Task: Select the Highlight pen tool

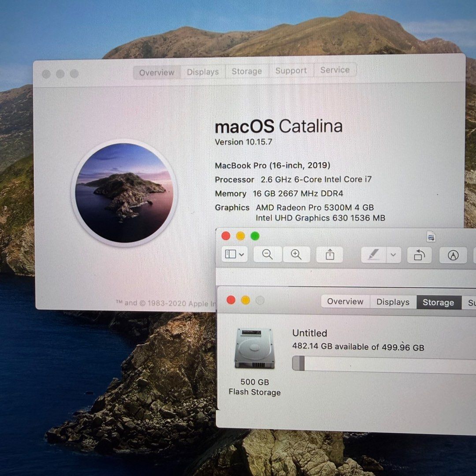Action: click(373, 254)
